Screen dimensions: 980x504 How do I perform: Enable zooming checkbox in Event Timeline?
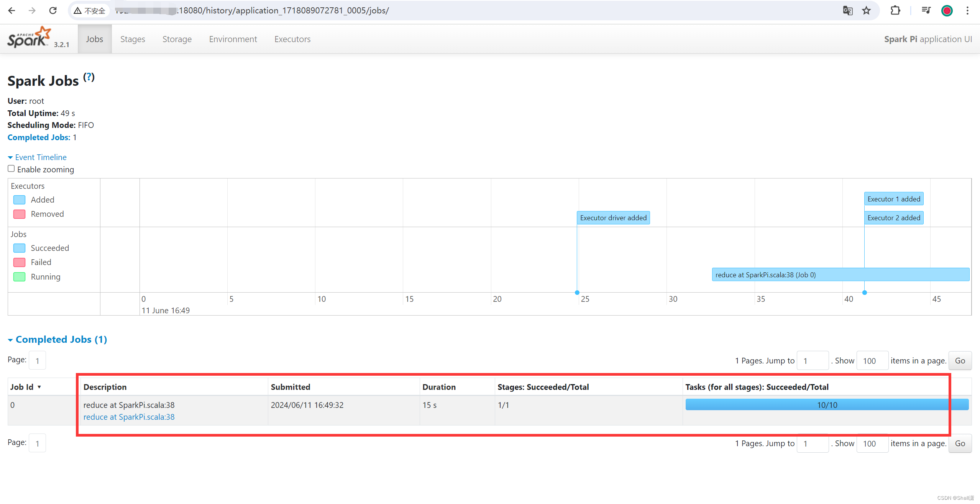tap(11, 169)
